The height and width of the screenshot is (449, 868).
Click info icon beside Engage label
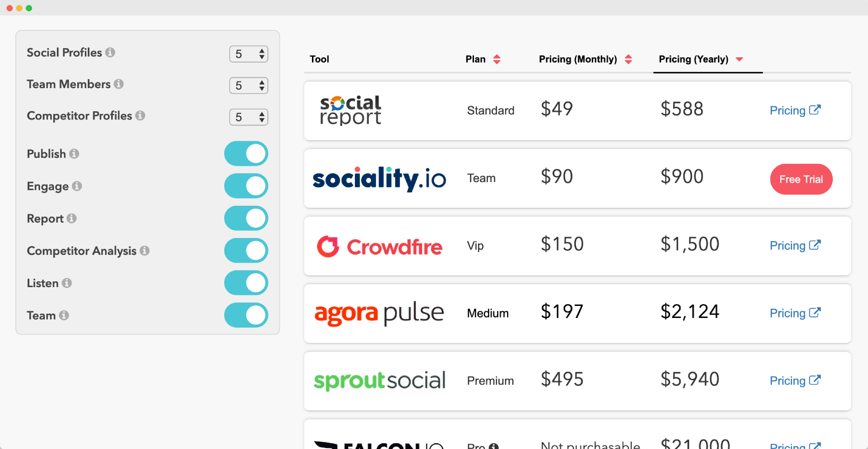[77, 186]
